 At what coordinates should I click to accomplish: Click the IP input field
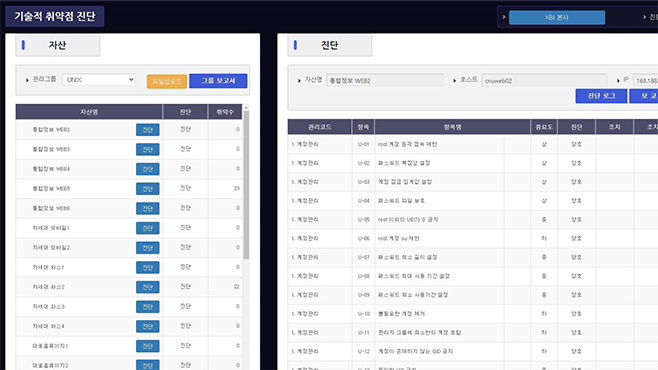(645, 81)
